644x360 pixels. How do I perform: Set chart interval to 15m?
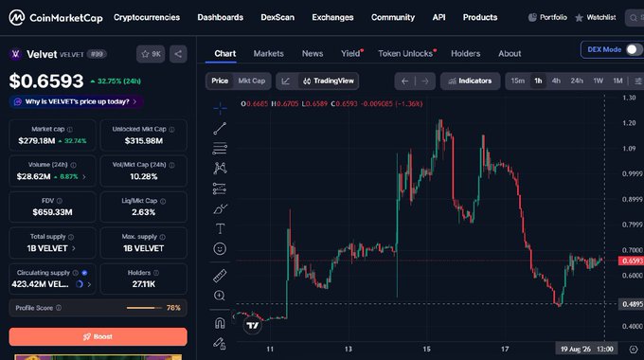(517, 81)
